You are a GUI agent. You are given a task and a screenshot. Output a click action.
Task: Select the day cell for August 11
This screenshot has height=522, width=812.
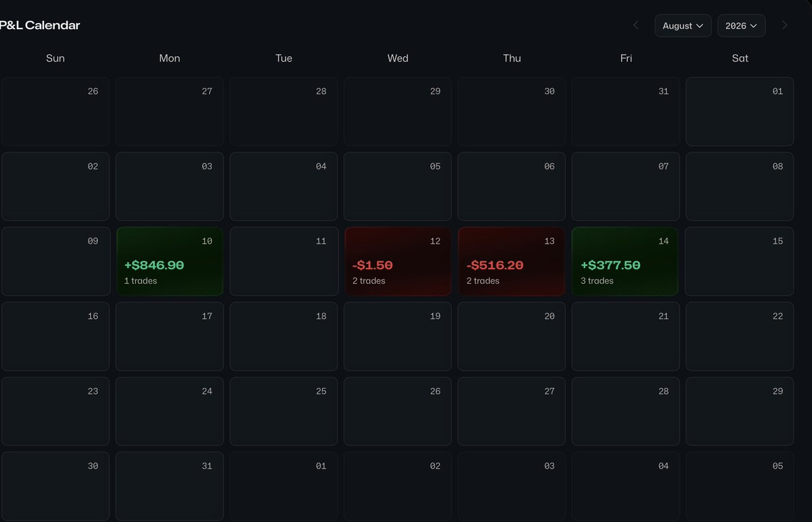(x=284, y=261)
